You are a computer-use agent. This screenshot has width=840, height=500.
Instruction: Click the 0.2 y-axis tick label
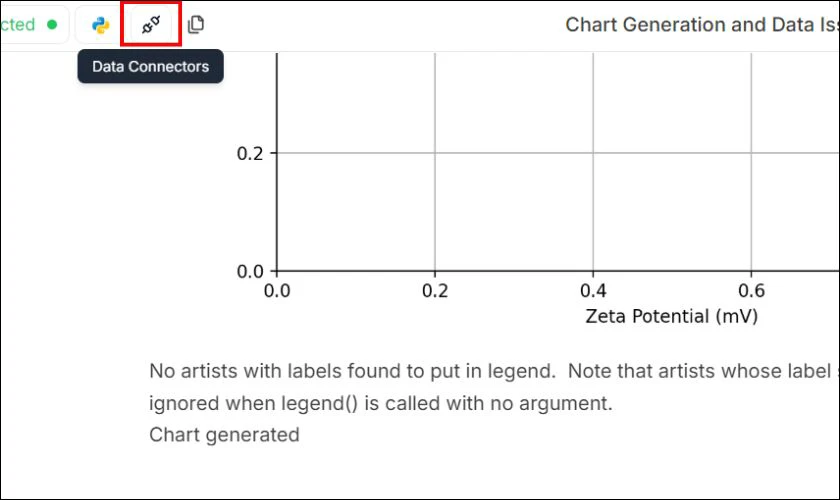(x=250, y=154)
